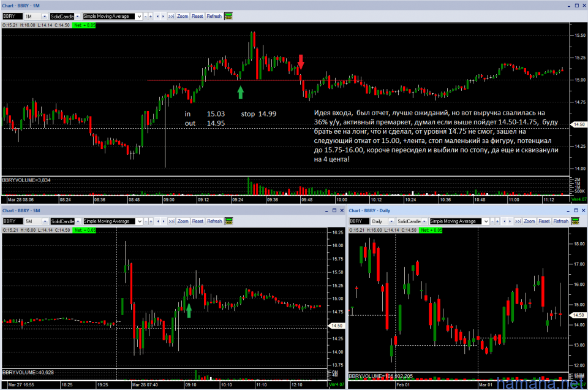This screenshot has width=588, height=390.
Task: Click 'Mar 27 16:55' time label in 5M chart
Action: click(x=21, y=384)
